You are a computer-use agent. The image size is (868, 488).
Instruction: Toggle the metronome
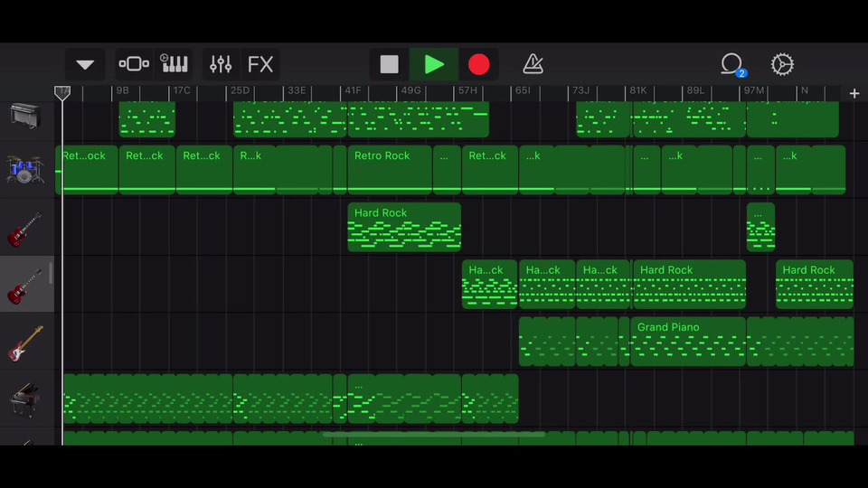click(533, 64)
